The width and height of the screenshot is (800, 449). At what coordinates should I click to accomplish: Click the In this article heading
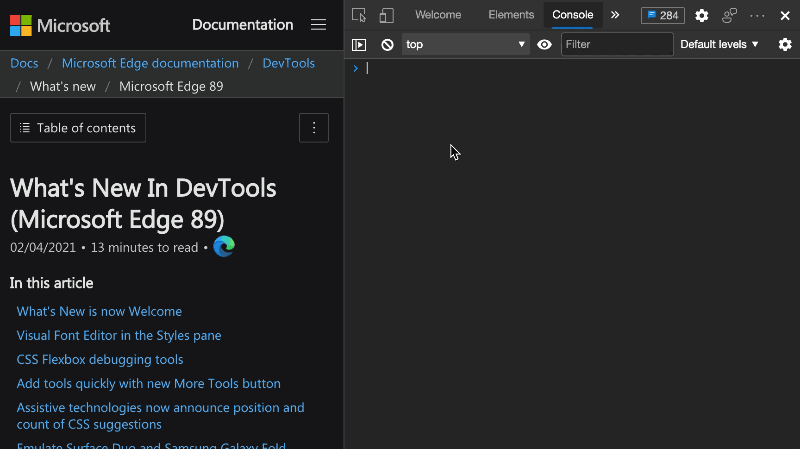click(x=52, y=283)
